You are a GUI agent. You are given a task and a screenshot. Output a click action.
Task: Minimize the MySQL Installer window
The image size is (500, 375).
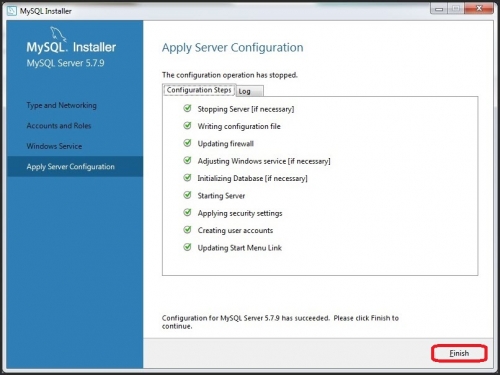439,9
